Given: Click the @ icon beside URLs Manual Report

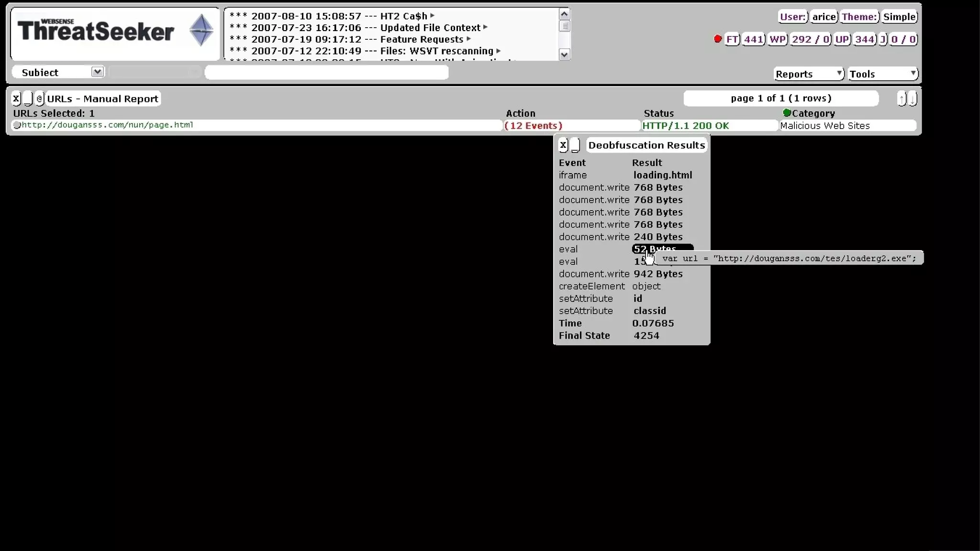Looking at the screenshot, I should tap(39, 99).
